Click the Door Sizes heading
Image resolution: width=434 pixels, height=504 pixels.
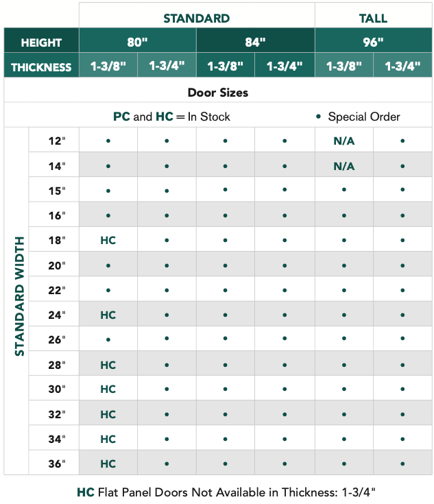(x=218, y=92)
